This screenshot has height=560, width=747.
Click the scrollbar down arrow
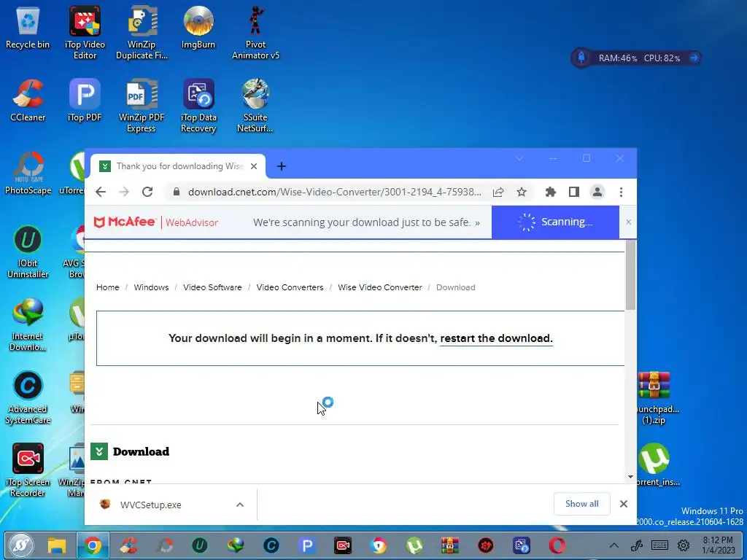point(630,477)
